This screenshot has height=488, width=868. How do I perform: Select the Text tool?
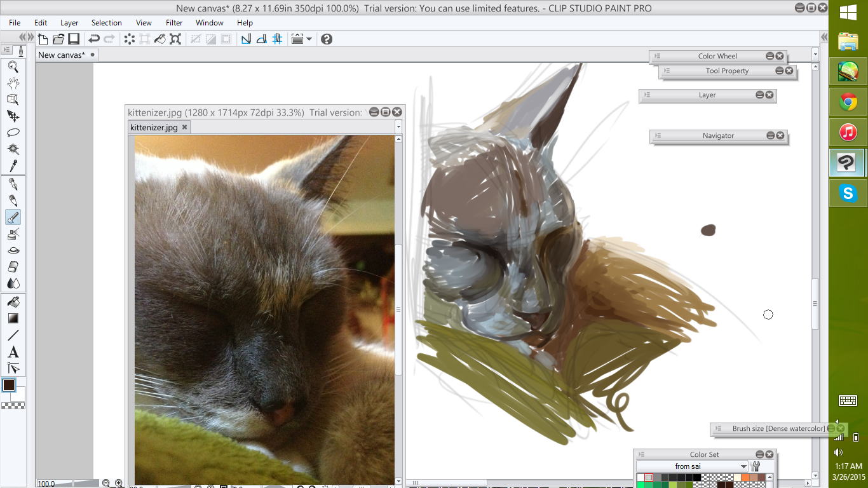click(x=13, y=352)
